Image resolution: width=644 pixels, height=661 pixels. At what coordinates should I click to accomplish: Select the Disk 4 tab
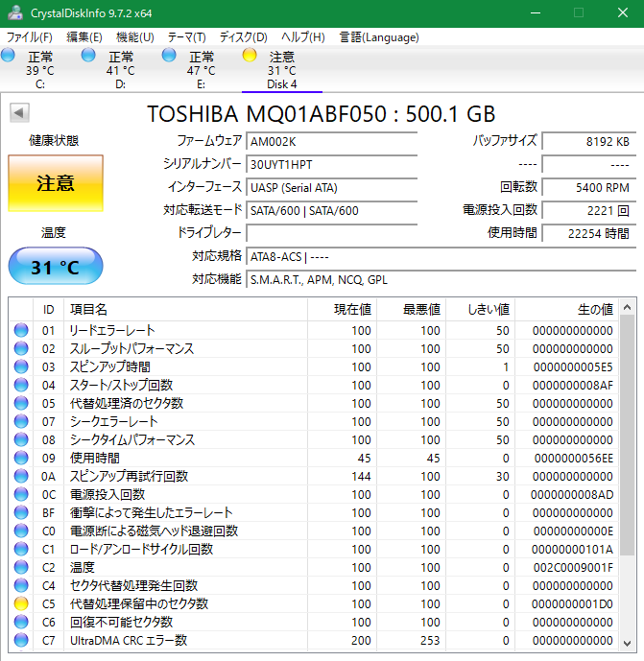click(282, 69)
